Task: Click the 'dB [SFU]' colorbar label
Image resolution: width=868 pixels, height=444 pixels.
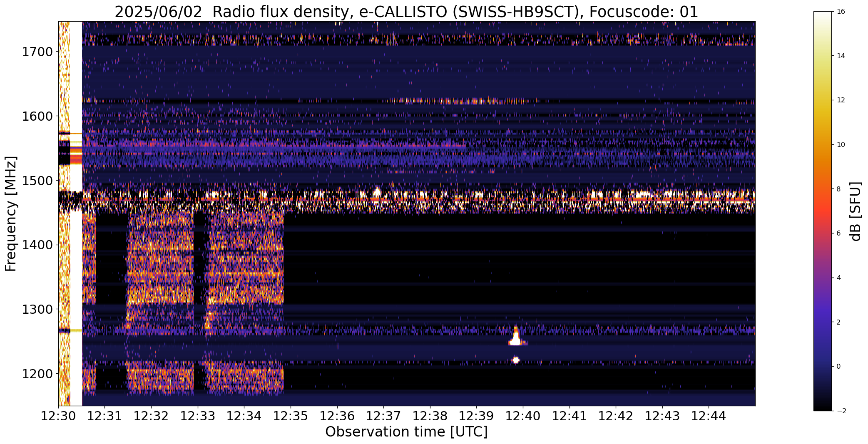Action: coord(856,211)
